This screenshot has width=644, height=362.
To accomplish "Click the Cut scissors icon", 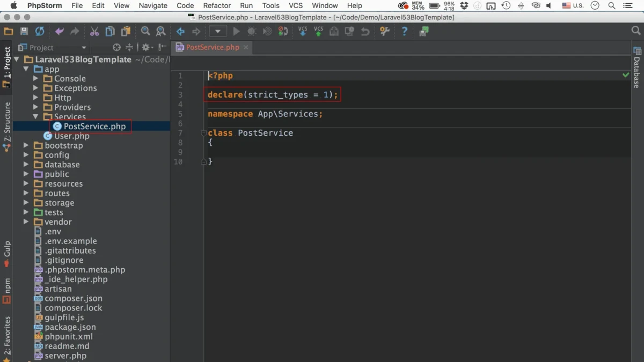I will point(94,32).
